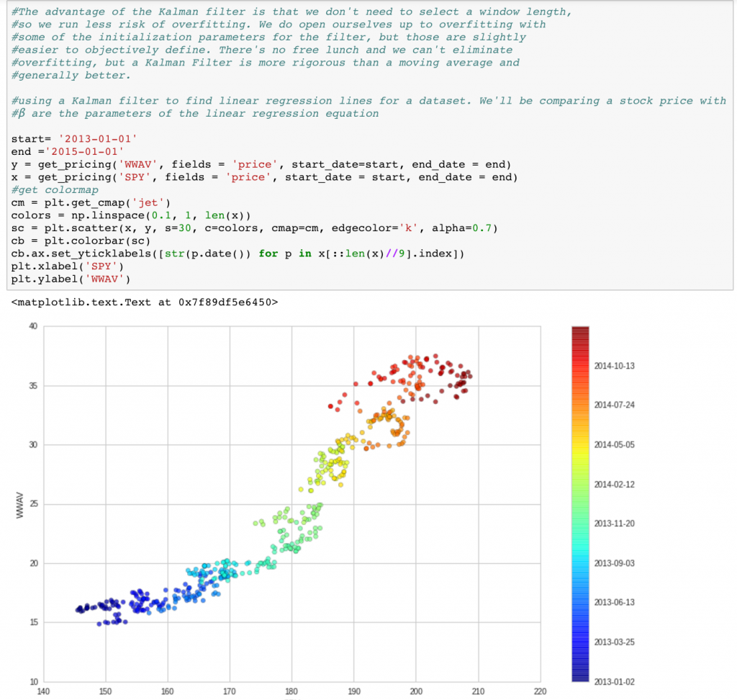Click the output text '<matplotlib.text.Text at 0x7f89df5e6450>'
Screen dimensions: 737x700
point(144,302)
